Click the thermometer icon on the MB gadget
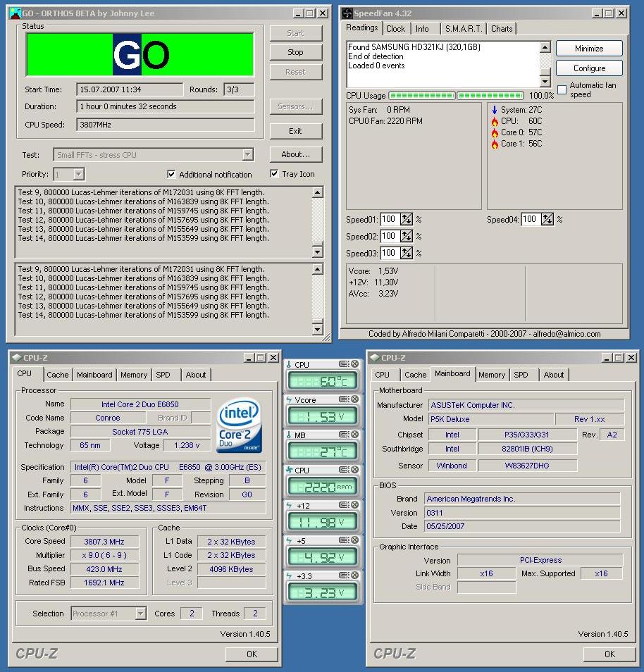This screenshot has height=672, width=644. [x=290, y=435]
